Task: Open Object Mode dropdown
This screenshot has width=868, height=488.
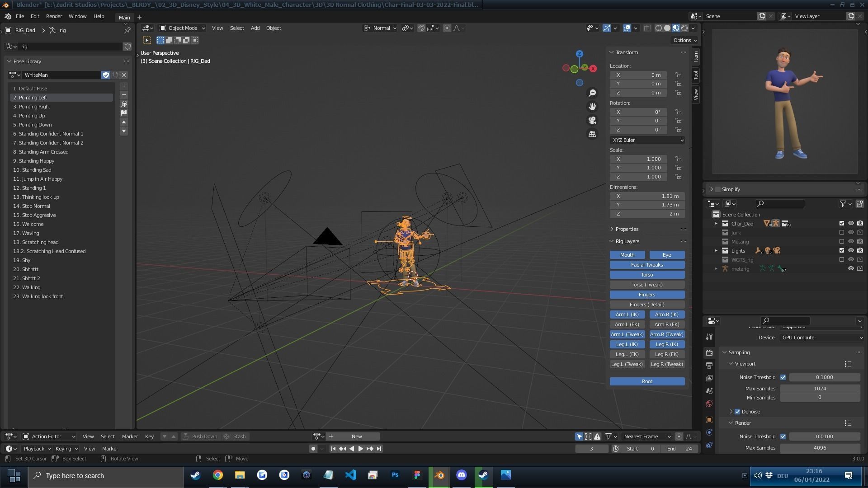Action: click(182, 28)
